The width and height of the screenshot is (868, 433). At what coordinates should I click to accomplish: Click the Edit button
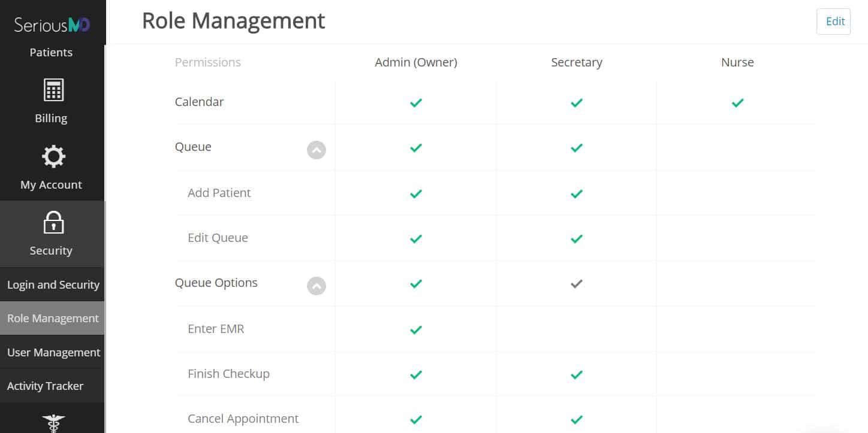(834, 21)
